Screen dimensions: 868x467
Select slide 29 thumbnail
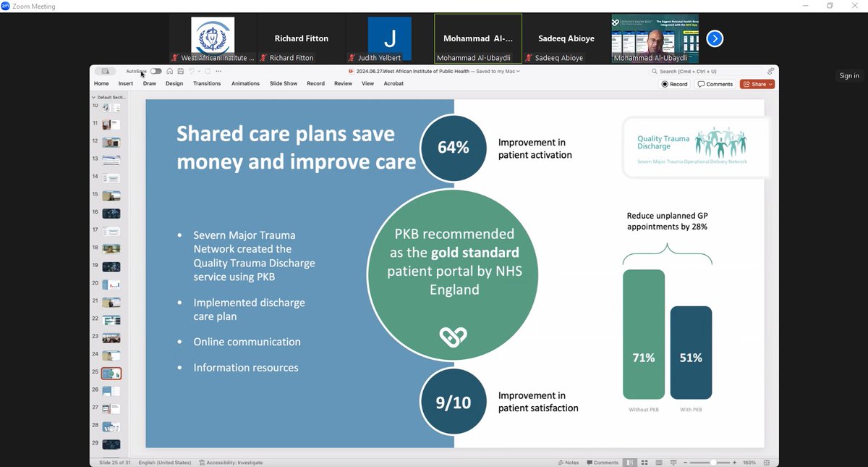(111, 445)
